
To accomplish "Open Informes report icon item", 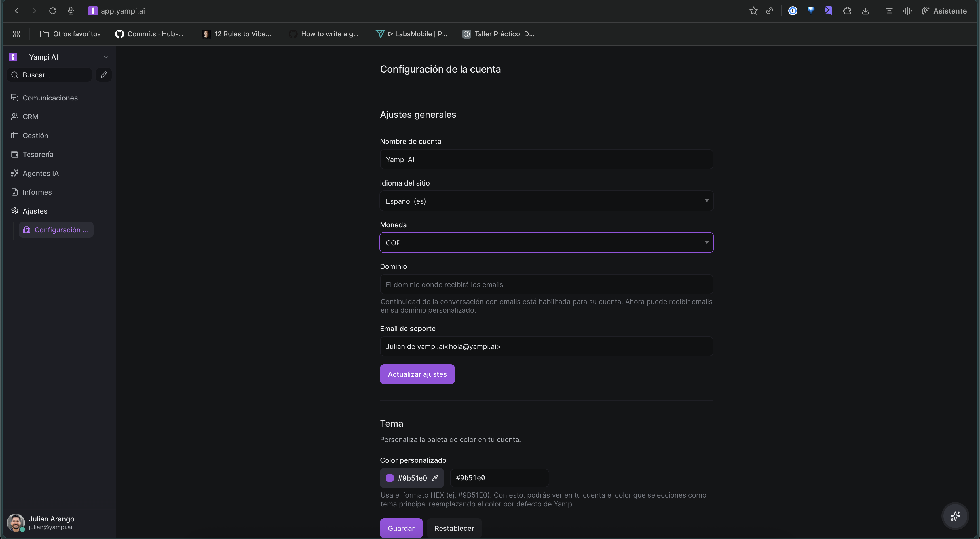I will [x=15, y=192].
